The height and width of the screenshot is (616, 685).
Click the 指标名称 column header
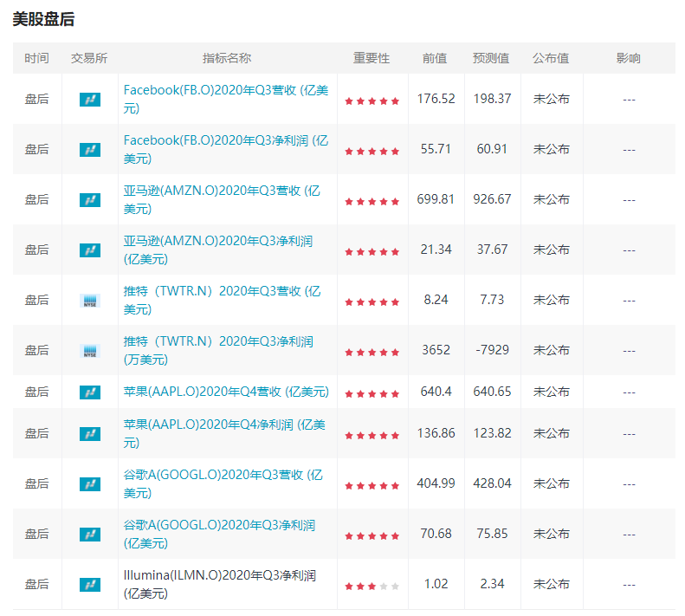click(227, 58)
